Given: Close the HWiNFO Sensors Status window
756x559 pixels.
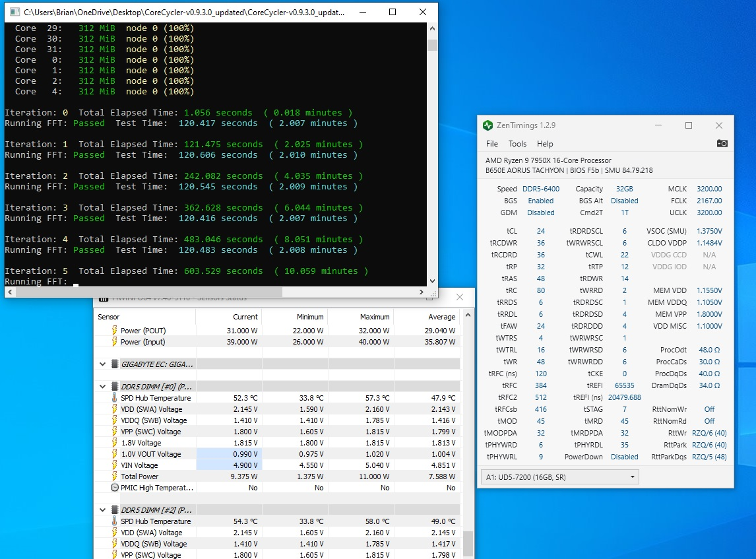Looking at the screenshot, I should pos(460,297).
